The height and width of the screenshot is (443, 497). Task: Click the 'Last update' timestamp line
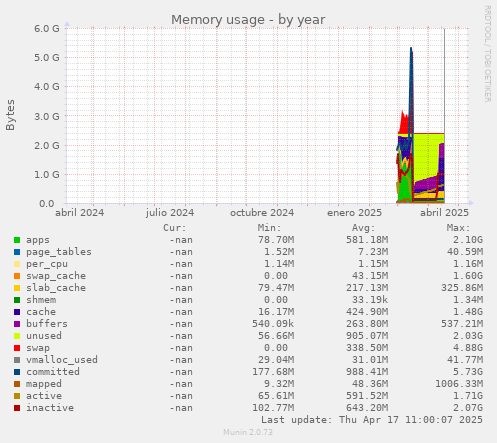click(x=372, y=420)
